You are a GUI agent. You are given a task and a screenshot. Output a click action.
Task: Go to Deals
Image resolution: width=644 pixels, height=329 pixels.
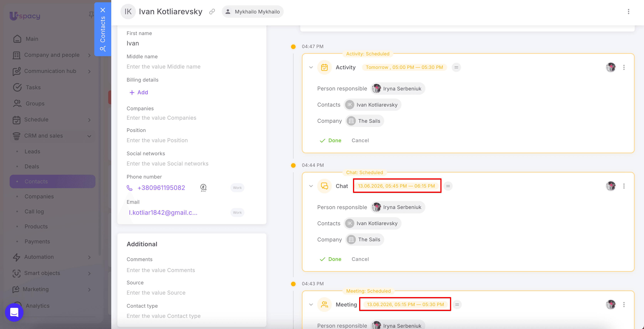point(32,166)
